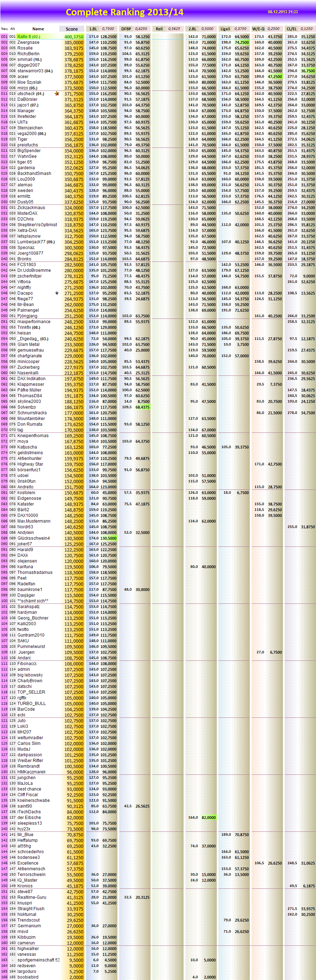
Task: Click the timestamp 08.12.2013 21:33
Action: click(283, 12)
